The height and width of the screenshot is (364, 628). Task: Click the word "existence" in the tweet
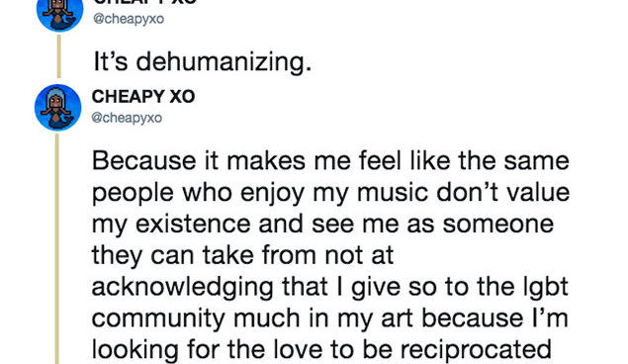(x=193, y=224)
